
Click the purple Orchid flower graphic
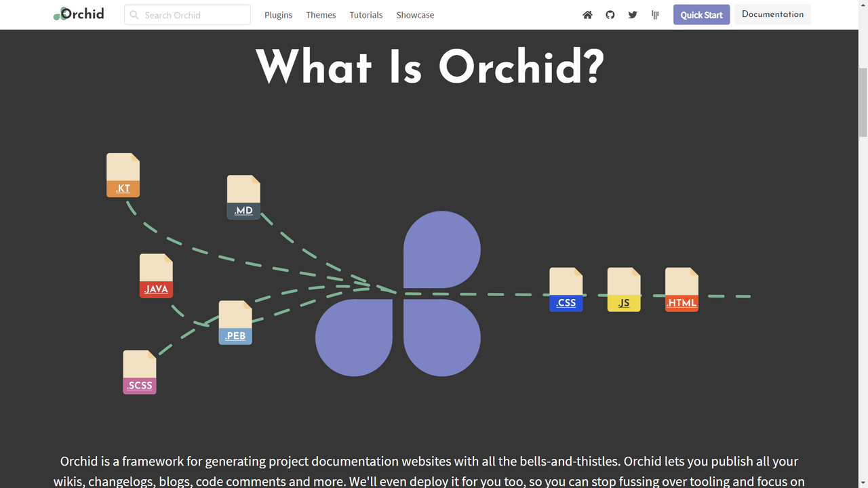coord(399,293)
